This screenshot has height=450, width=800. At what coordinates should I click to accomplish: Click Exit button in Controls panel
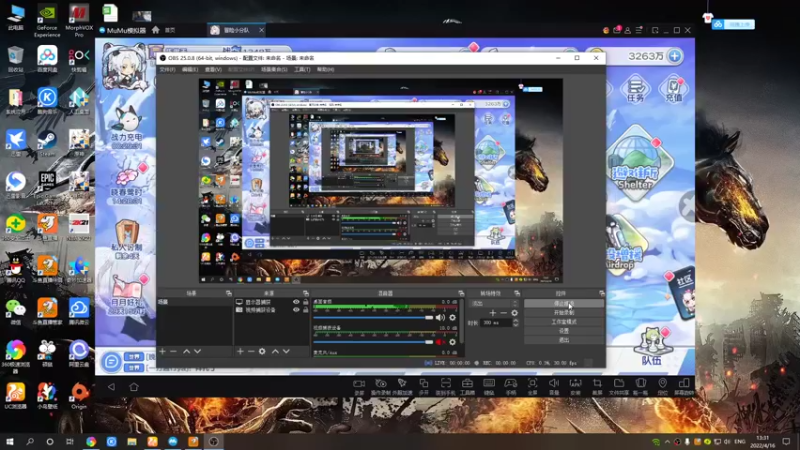coord(564,340)
